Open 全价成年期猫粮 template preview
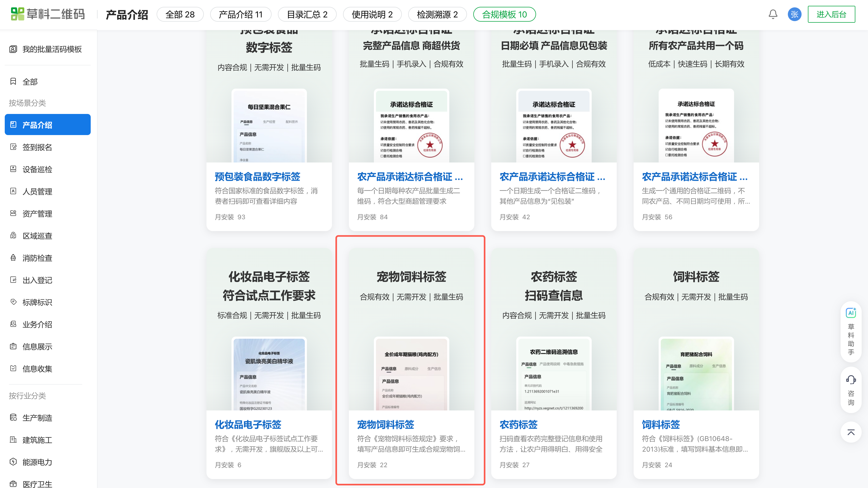Image resolution: width=868 pixels, height=488 pixels. 411,374
